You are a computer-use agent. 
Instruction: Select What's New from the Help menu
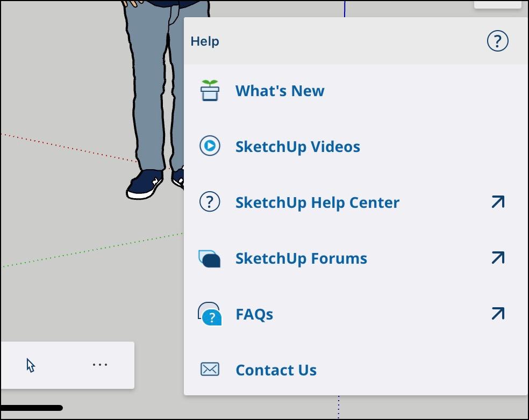[x=280, y=90]
